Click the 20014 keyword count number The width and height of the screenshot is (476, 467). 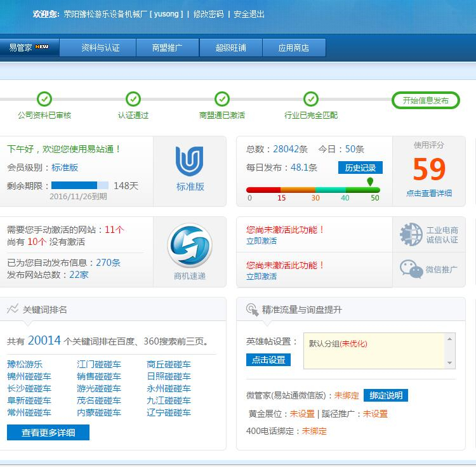[44, 341]
